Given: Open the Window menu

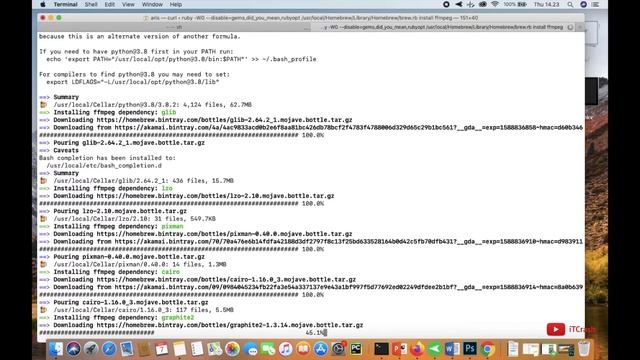Looking at the screenshot, I should pyautogui.click(x=152, y=4).
